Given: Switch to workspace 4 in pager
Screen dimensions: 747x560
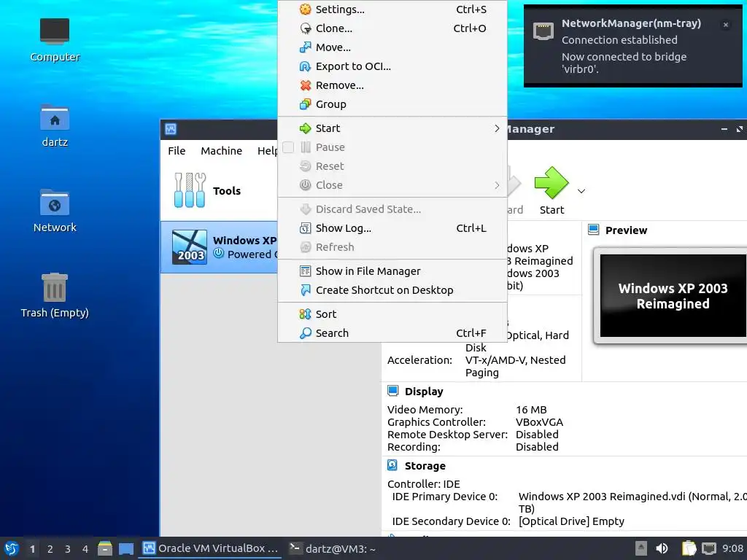Looking at the screenshot, I should click(85, 549).
